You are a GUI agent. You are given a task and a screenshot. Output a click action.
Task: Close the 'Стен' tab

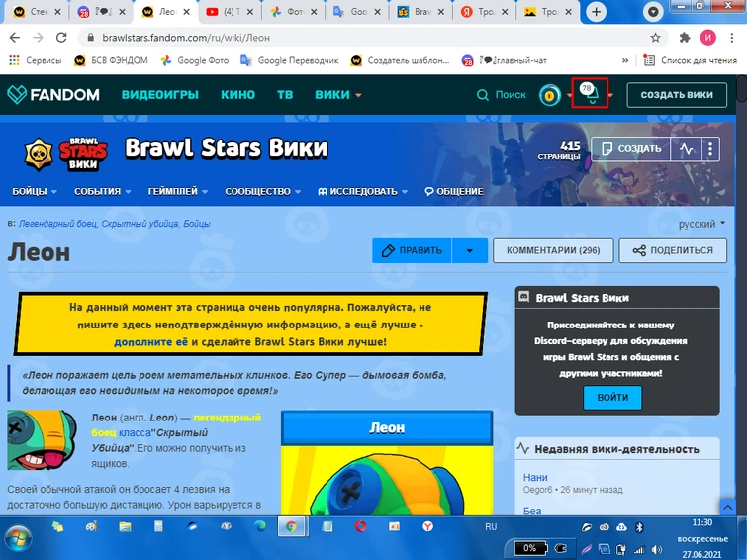pos(57,12)
